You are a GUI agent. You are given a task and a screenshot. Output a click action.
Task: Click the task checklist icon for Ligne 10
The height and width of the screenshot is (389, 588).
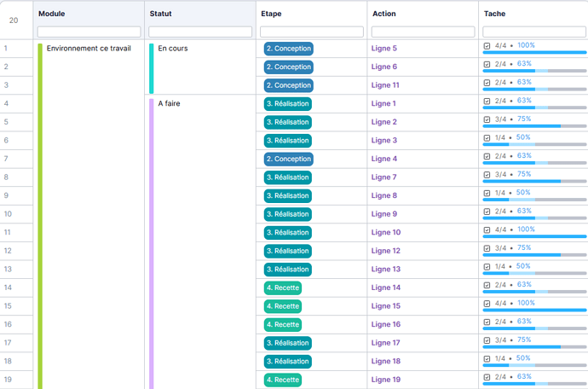pos(487,229)
